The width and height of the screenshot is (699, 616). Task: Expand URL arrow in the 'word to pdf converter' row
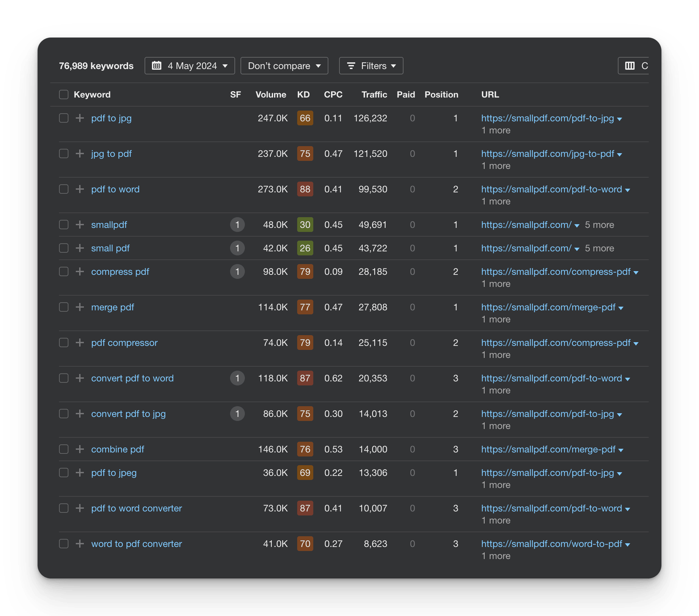pyautogui.click(x=627, y=545)
